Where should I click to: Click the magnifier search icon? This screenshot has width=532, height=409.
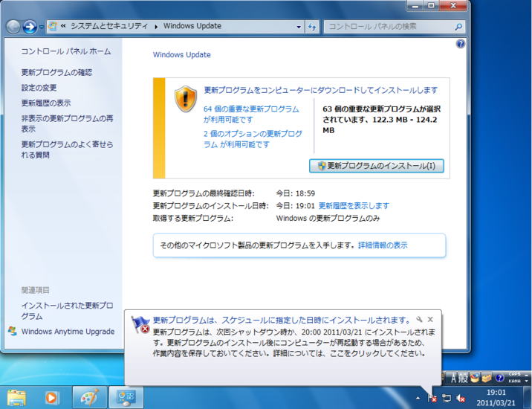[458, 27]
